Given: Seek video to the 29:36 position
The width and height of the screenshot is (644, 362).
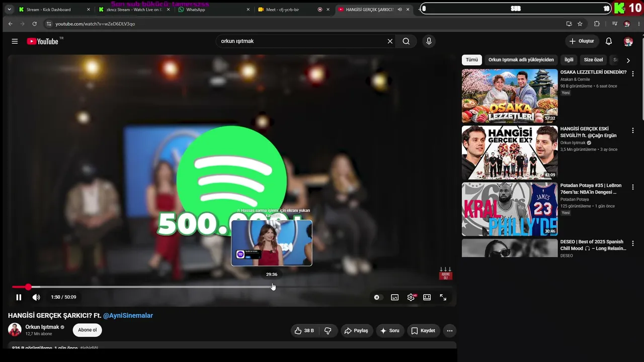Looking at the screenshot, I should click(272, 287).
